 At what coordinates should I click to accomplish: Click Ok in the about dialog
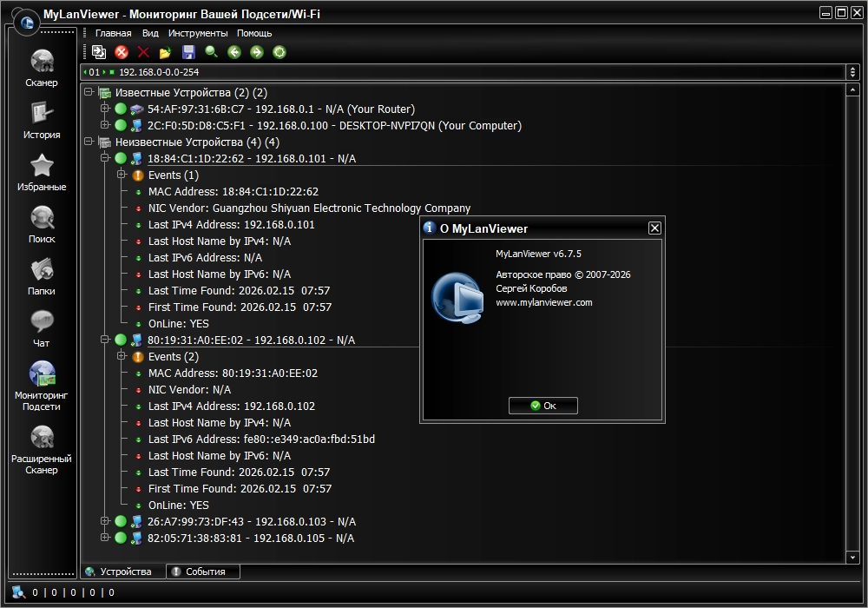543,406
